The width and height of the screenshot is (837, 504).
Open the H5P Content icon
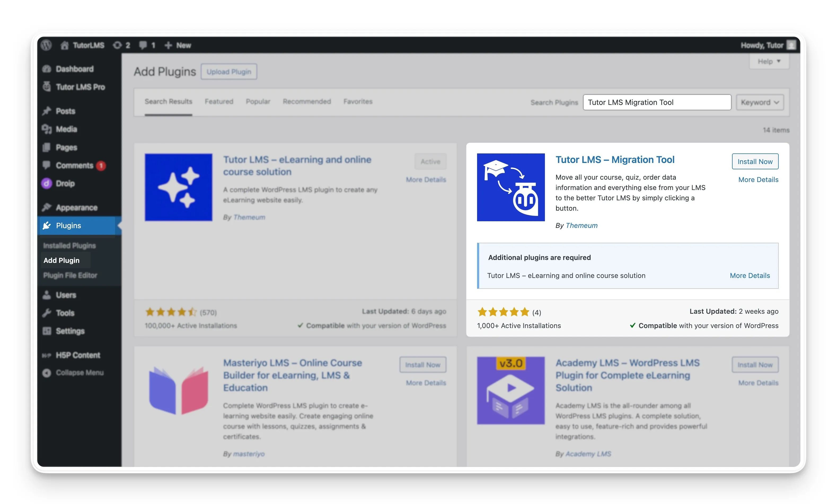pos(47,355)
